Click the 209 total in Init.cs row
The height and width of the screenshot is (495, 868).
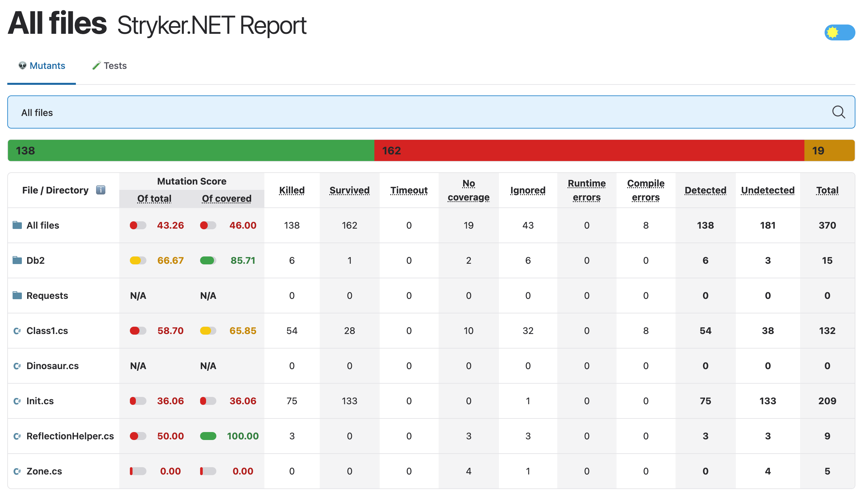click(827, 401)
